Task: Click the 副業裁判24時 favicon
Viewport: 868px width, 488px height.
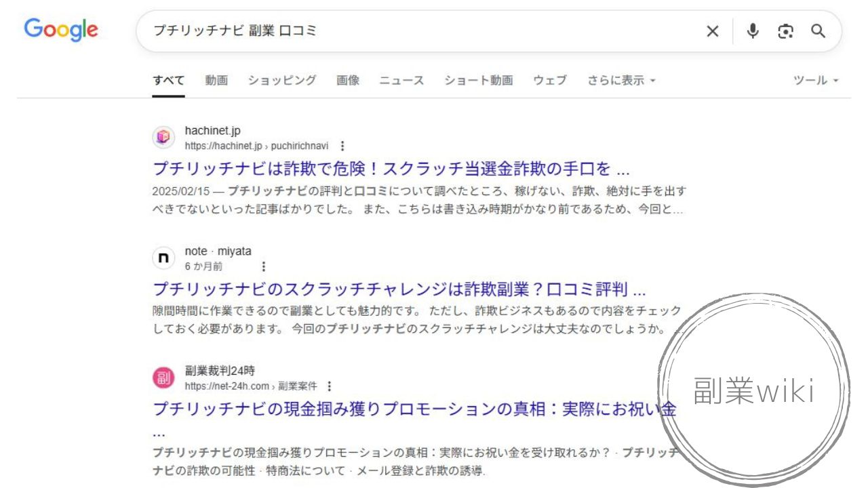Action: click(163, 378)
